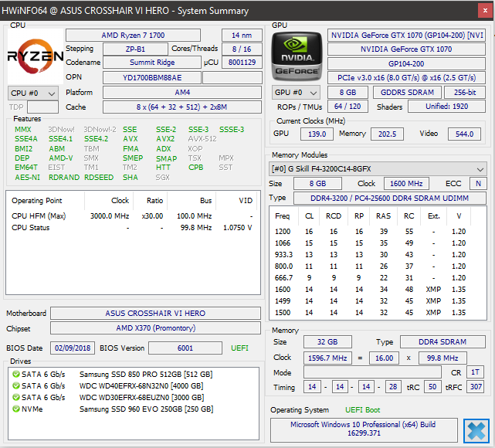Click the DDR4-3200 / PC4-25600 type field
This screenshot has height=448, width=495.
389,198
